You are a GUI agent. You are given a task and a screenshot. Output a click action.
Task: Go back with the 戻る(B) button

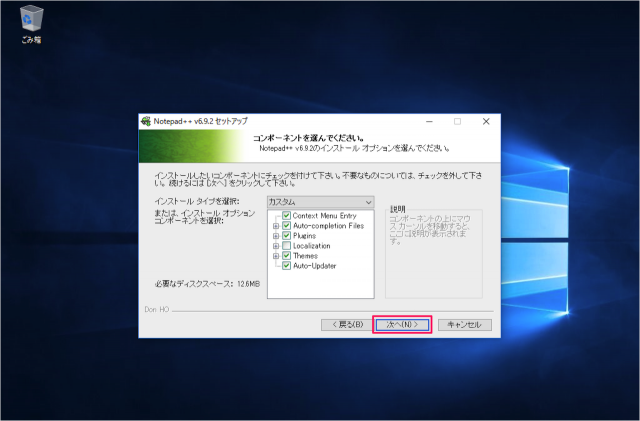point(348,325)
